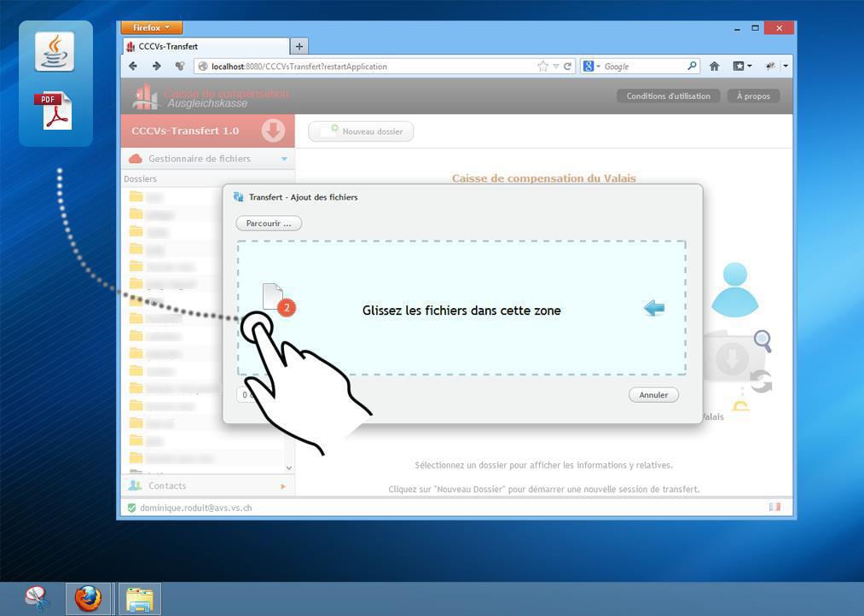
Task: Click the Annuler button in the dialog
Action: (653, 395)
